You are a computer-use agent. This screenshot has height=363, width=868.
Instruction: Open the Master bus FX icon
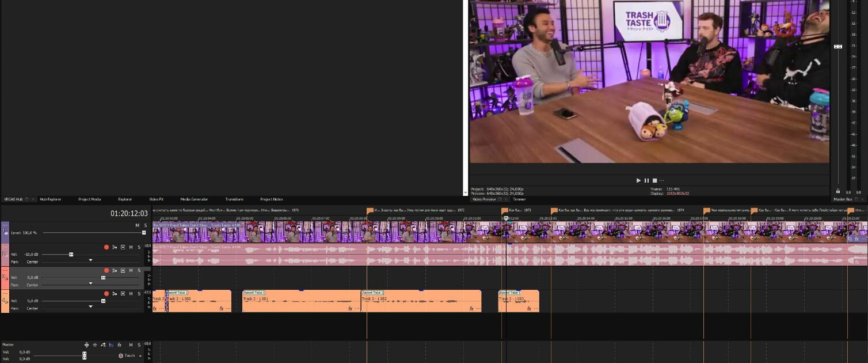coord(119,345)
